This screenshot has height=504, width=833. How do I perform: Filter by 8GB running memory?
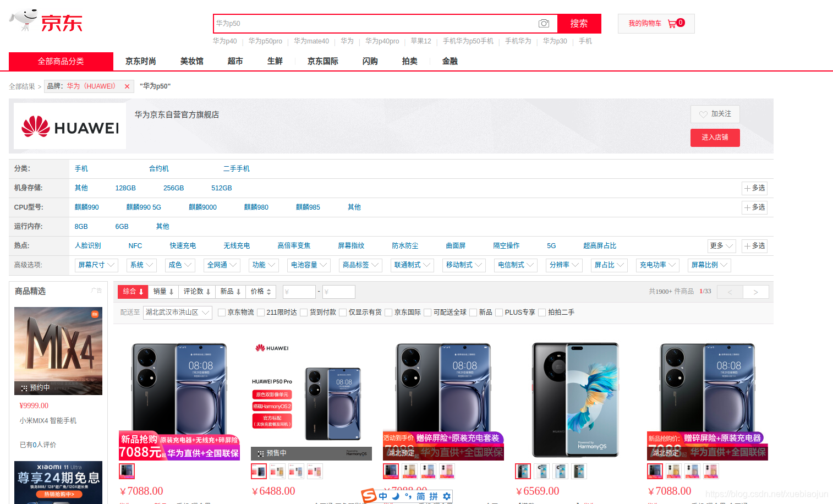(81, 227)
